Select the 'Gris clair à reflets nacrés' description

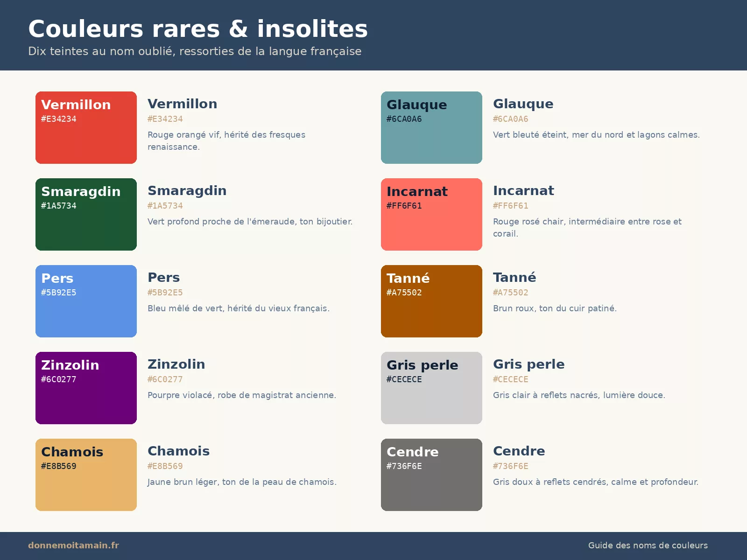point(579,395)
